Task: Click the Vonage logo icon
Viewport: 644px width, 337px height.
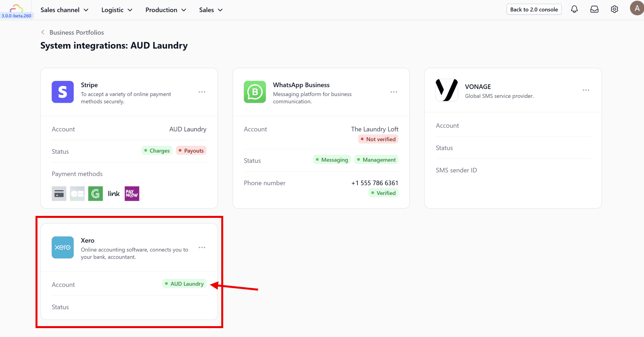Action: (446, 90)
